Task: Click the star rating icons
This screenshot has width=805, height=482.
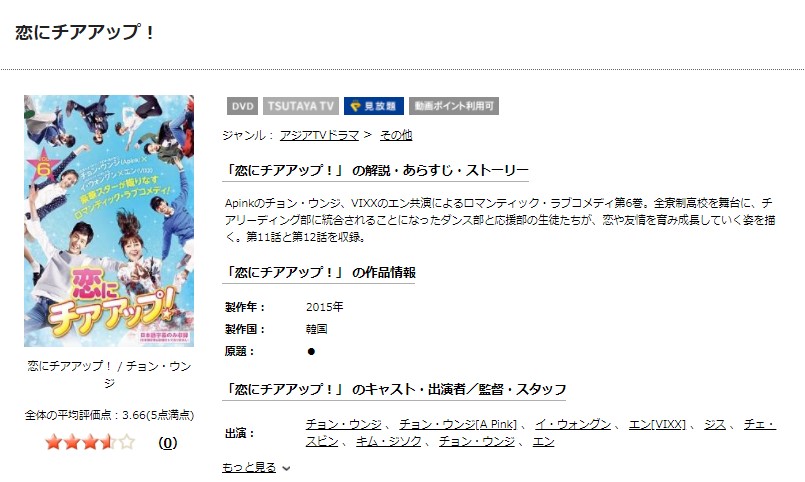Action: [90, 442]
